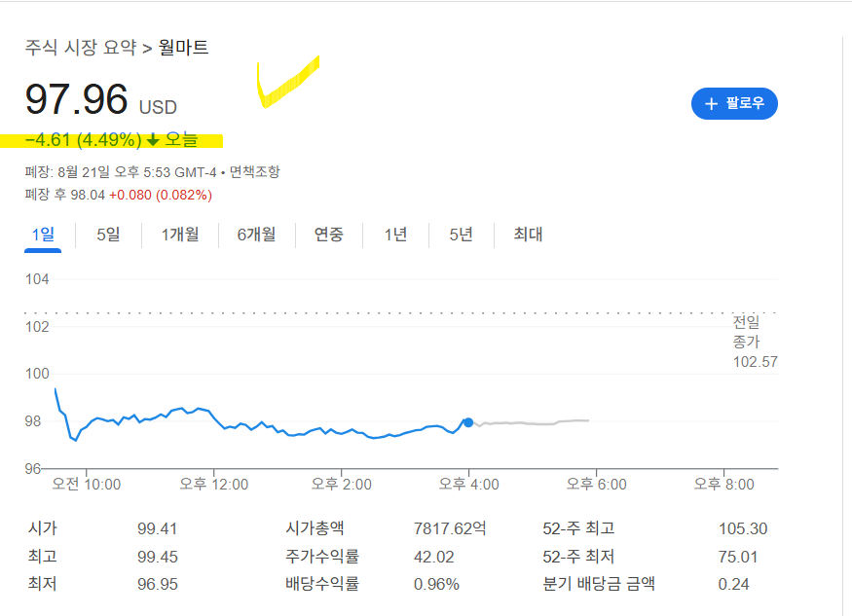
Task: Select the 연중 year-to-date tab
Action: (329, 235)
